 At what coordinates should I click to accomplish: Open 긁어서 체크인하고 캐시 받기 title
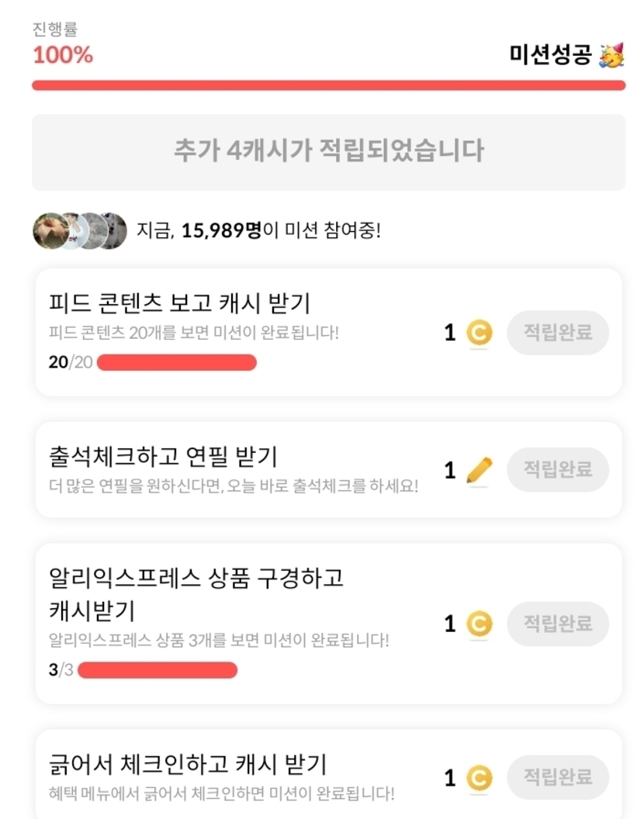pos(187,765)
